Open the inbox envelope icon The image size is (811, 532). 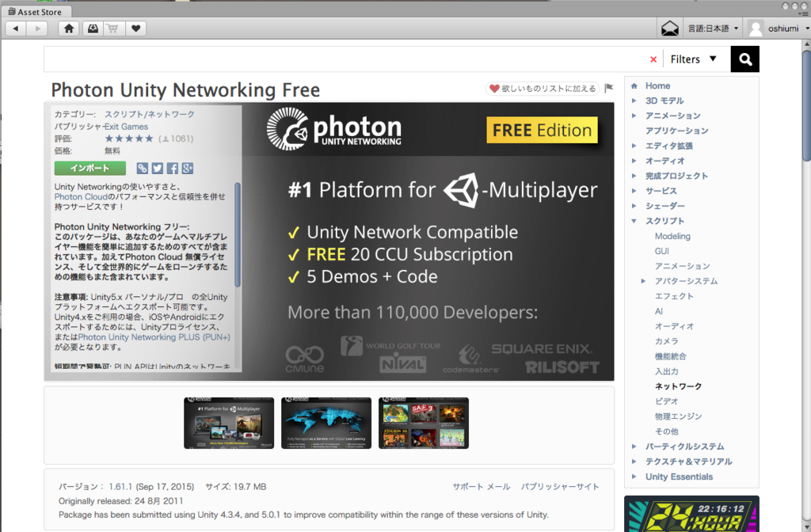click(x=670, y=28)
